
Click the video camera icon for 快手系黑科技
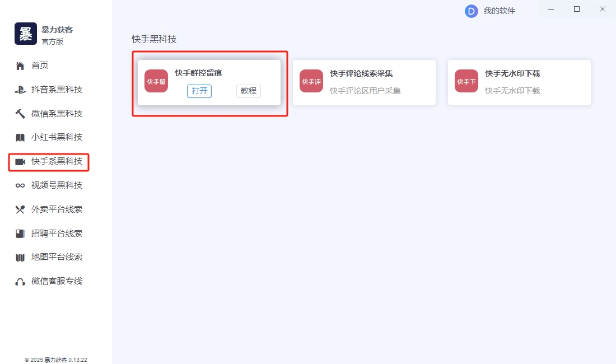(20, 162)
